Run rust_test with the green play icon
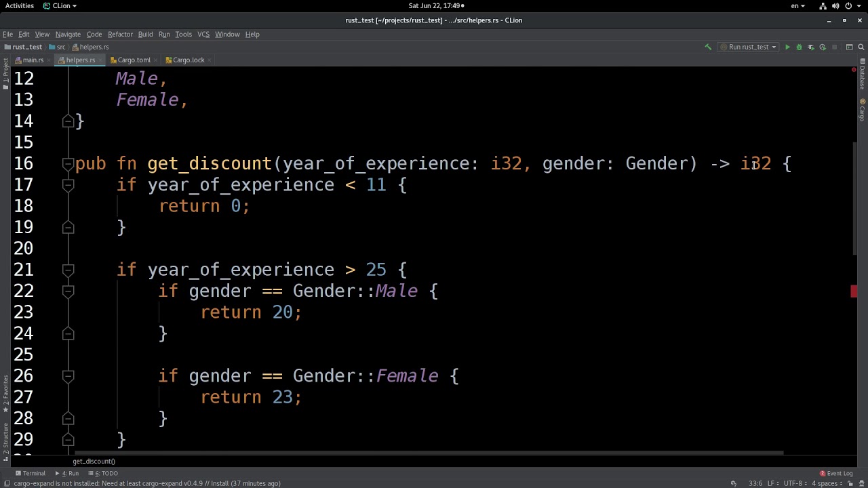Image resolution: width=868 pixels, height=488 pixels. [787, 47]
